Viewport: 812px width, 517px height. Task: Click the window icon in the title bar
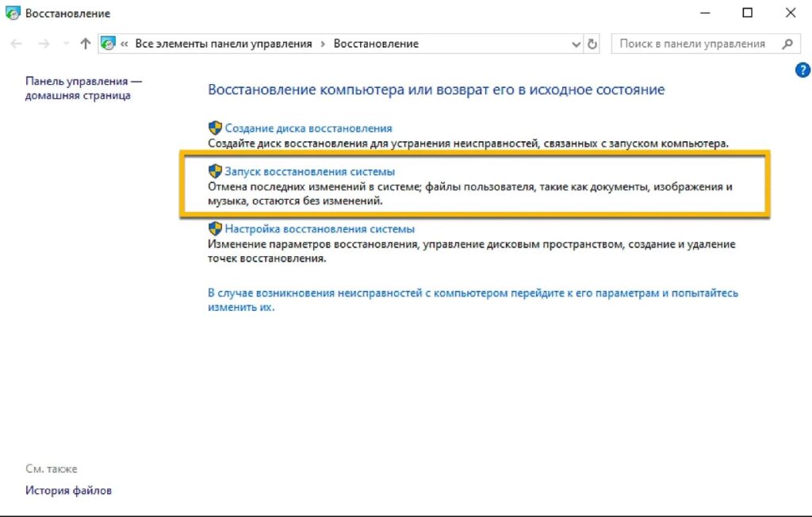pyautogui.click(x=13, y=13)
